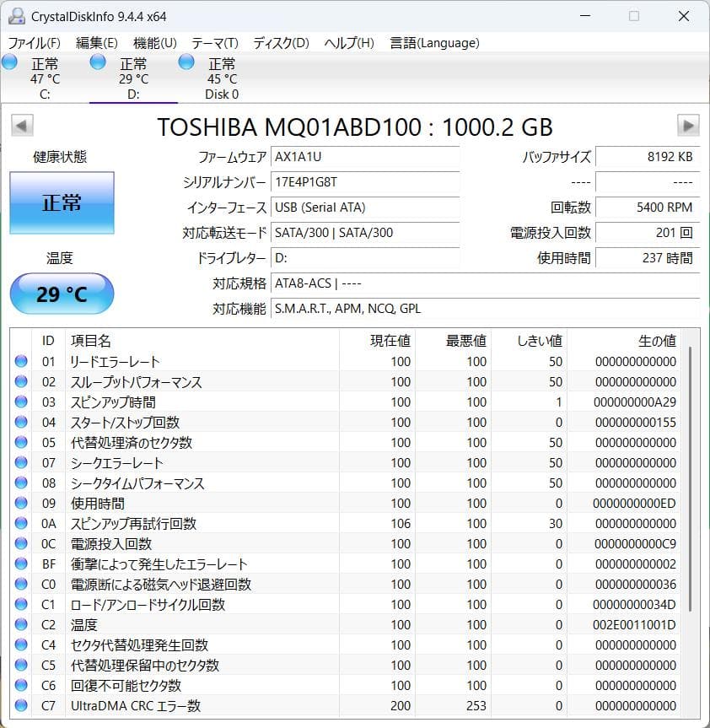Click the TOSHIBA MQ01ABD100 title header
This screenshot has width=710, height=728.
point(354,127)
